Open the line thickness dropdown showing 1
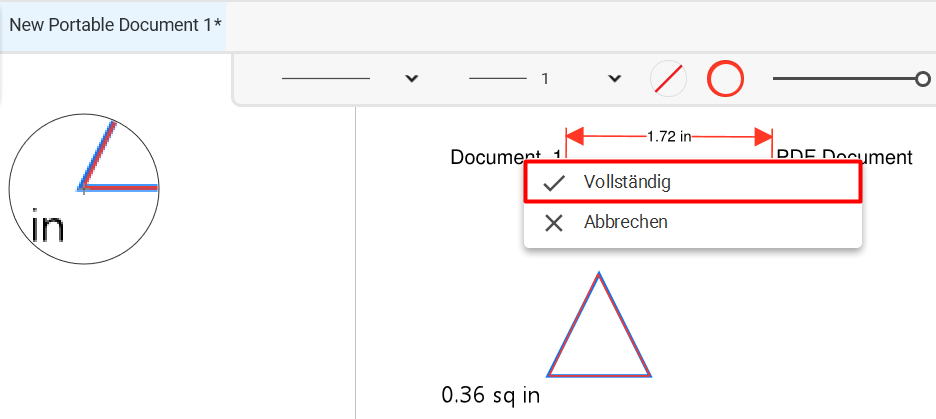 (614, 78)
